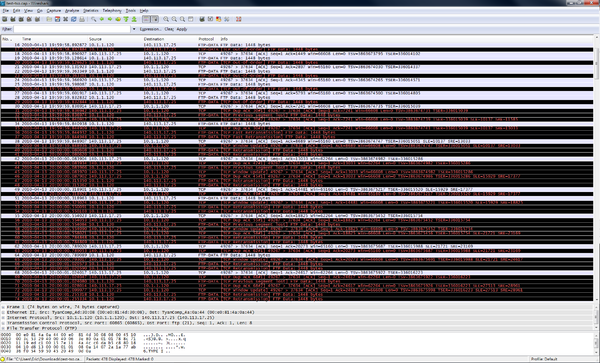Viewport: 600px width, 363px height.
Task: Open the View menu
Action: [28, 11]
